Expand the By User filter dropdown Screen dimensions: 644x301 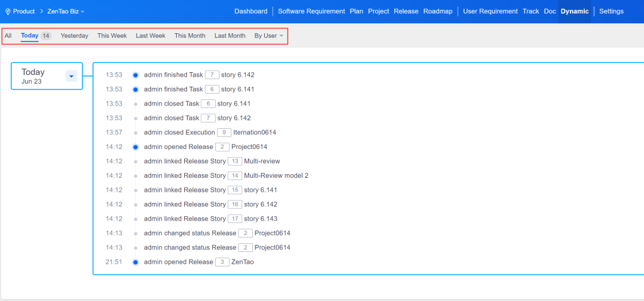(269, 36)
